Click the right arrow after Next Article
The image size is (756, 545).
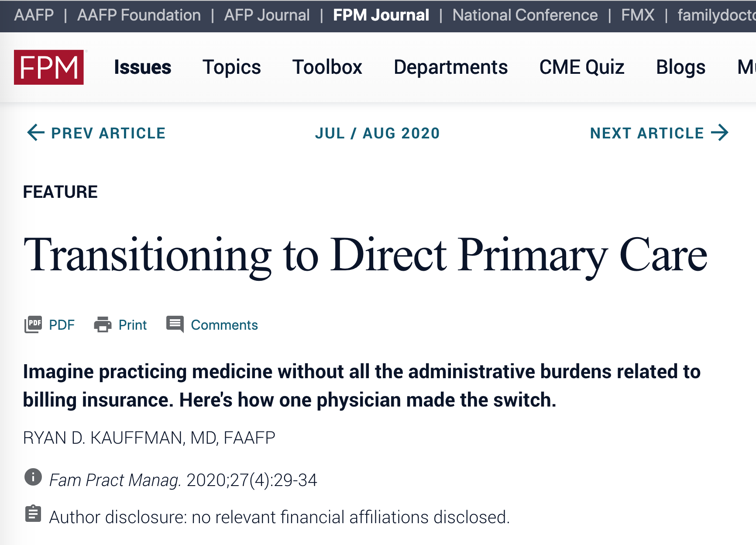(720, 133)
